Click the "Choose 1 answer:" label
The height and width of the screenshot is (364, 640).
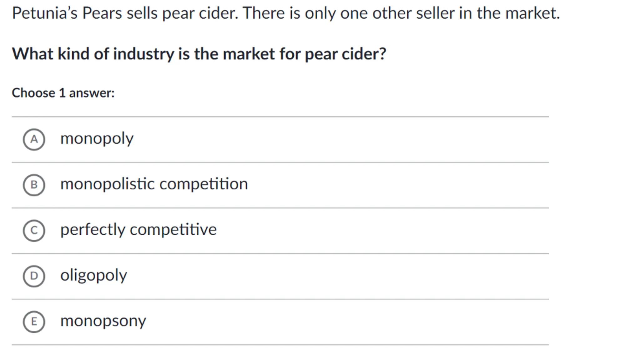(63, 93)
